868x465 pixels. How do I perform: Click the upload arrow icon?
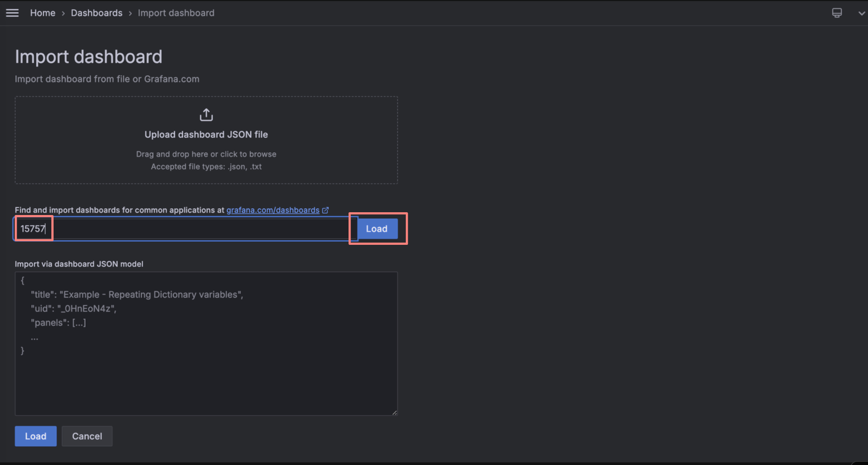tap(206, 115)
